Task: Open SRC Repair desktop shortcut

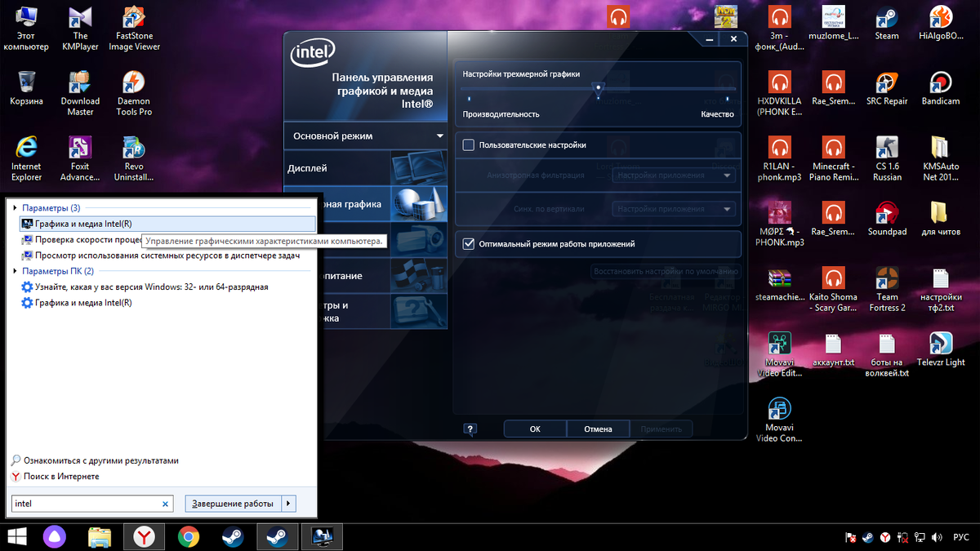Action: [887, 89]
